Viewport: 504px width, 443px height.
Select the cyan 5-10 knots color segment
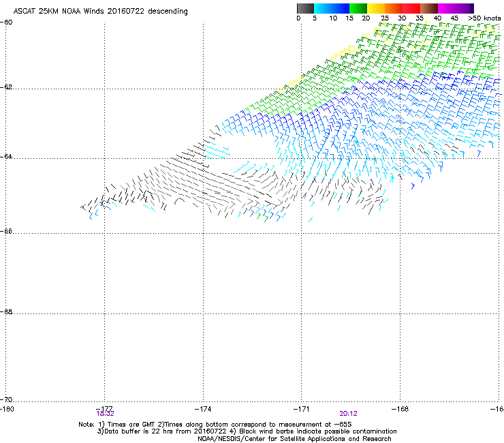[x=323, y=8]
